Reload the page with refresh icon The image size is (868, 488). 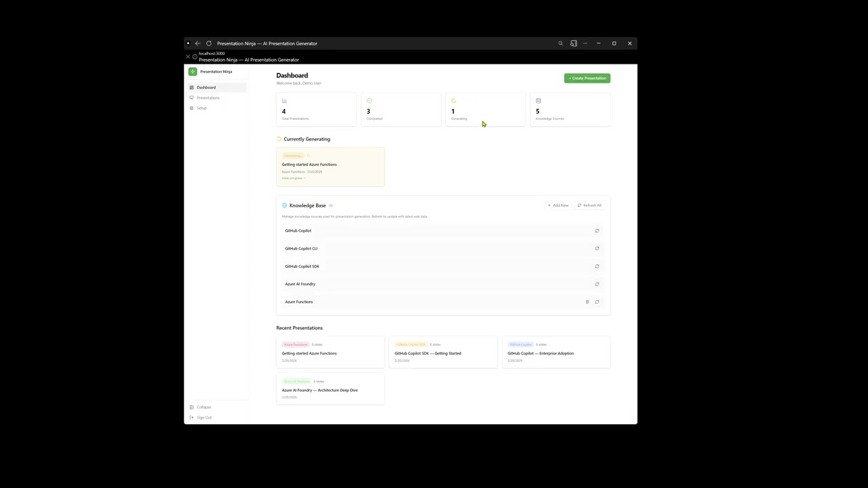pyautogui.click(x=209, y=43)
